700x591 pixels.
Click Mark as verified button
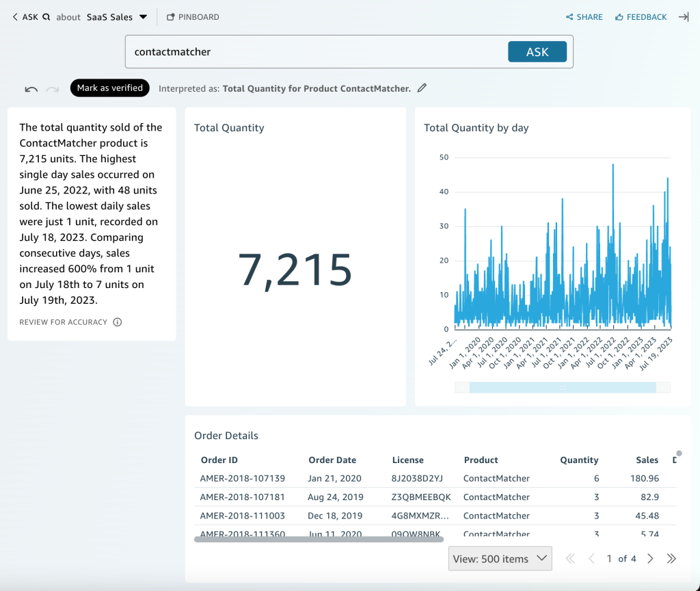pyautogui.click(x=109, y=88)
